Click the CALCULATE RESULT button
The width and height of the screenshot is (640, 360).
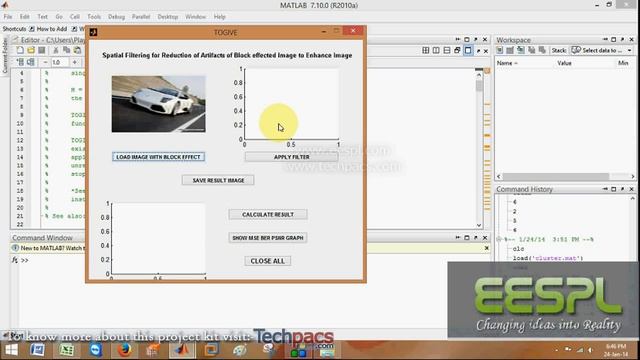[268, 214]
